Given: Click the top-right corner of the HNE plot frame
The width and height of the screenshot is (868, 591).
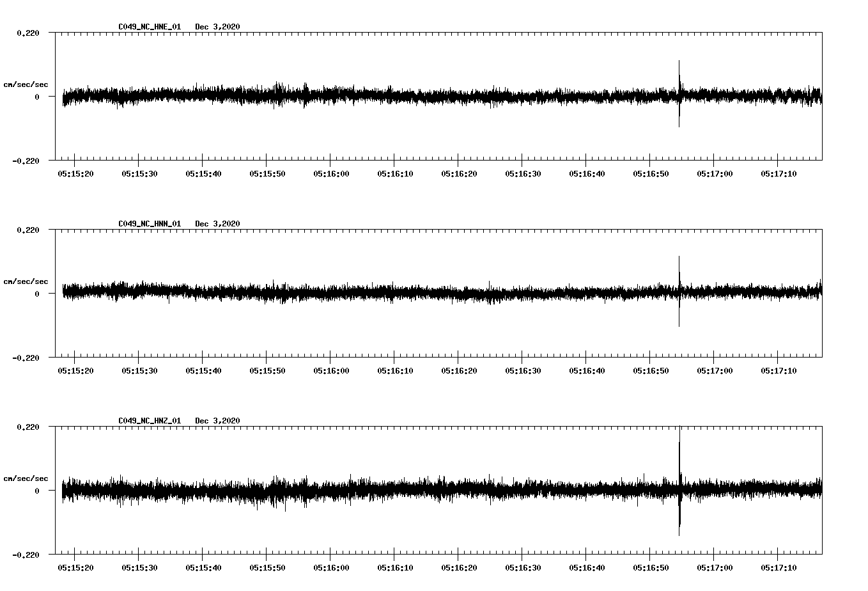Looking at the screenshot, I should (x=823, y=31).
